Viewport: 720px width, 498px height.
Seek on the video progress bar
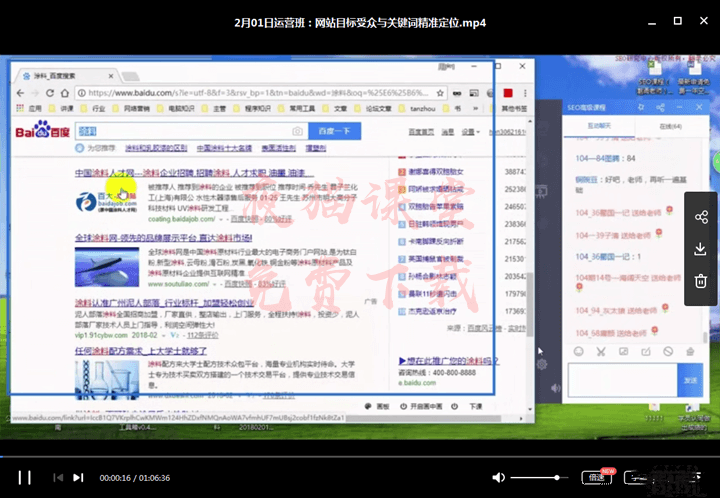click(x=360, y=457)
